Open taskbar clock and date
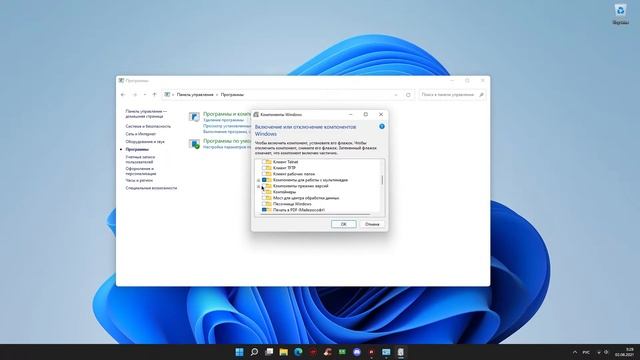 [624, 352]
